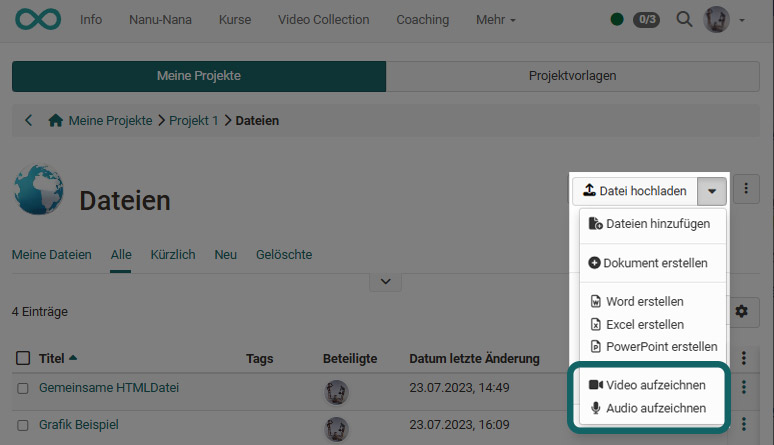
Task: Toggle the Datei hochladen dropdown arrow
Action: tap(711, 190)
